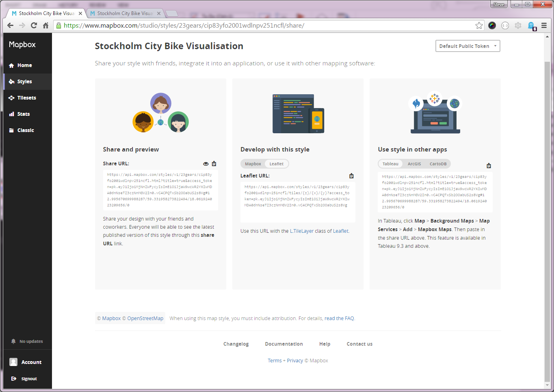Open Account settings in sidebar

point(26,362)
